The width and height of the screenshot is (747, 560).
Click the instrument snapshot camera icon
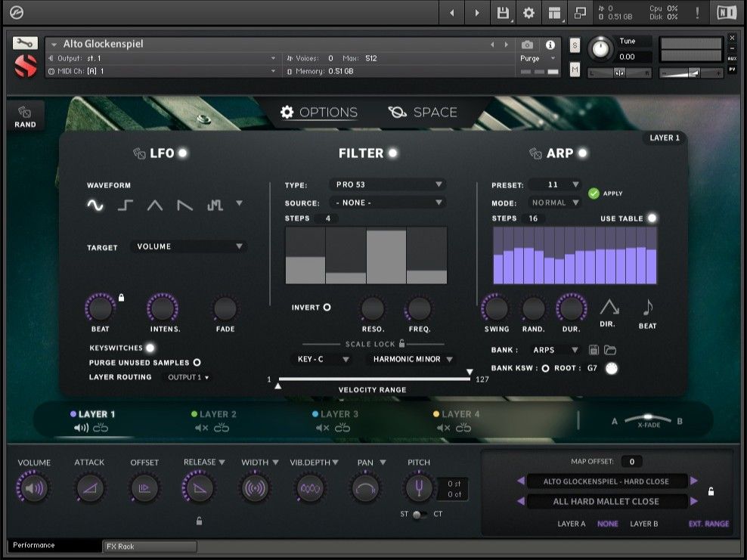tap(526, 44)
